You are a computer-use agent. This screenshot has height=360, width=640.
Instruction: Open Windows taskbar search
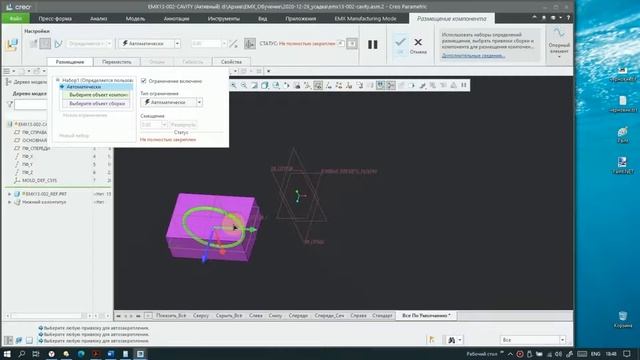pyautogui.click(x=22, y=353)
